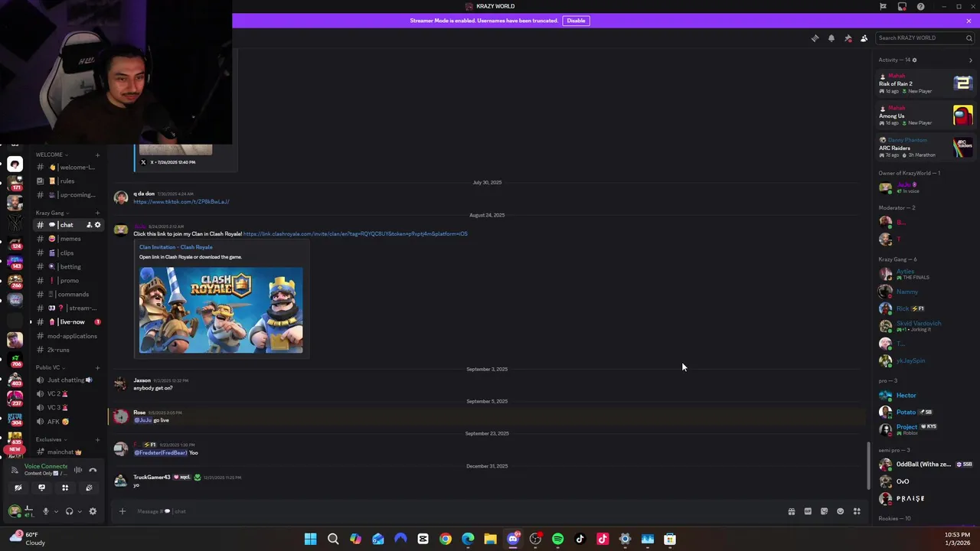Open the clips channel
980x551 pixels.
(x=68, y=253)
